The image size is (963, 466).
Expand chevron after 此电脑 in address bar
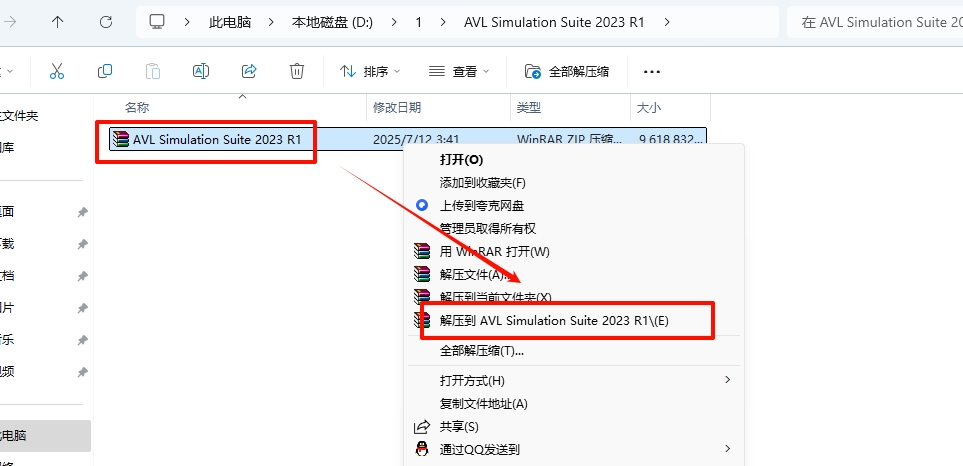pos(271,22)
